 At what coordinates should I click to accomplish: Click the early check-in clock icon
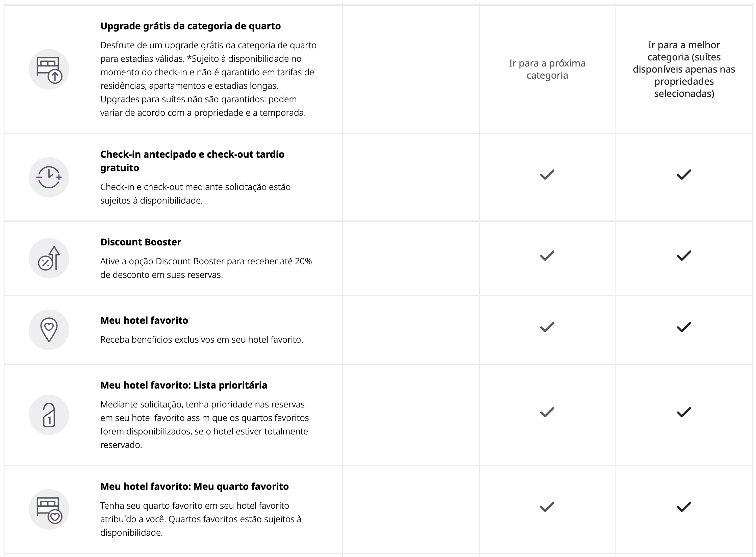pyautogui.click(x=49, y=177)
